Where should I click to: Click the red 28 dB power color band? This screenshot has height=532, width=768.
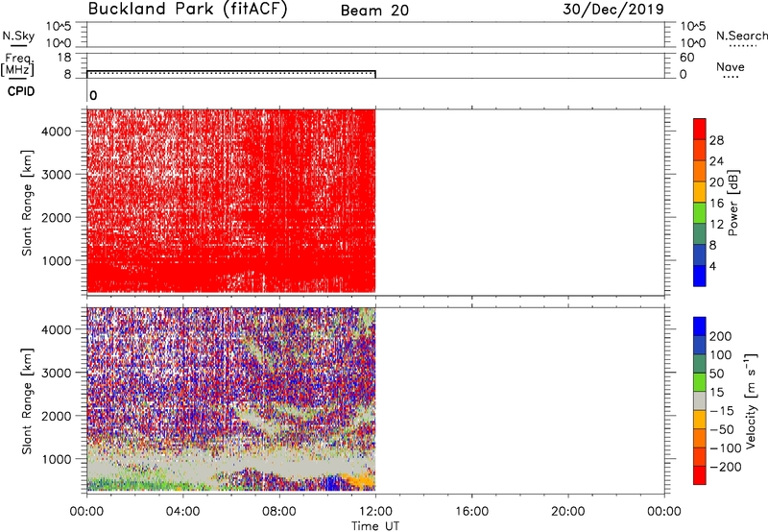coord(700,130)
